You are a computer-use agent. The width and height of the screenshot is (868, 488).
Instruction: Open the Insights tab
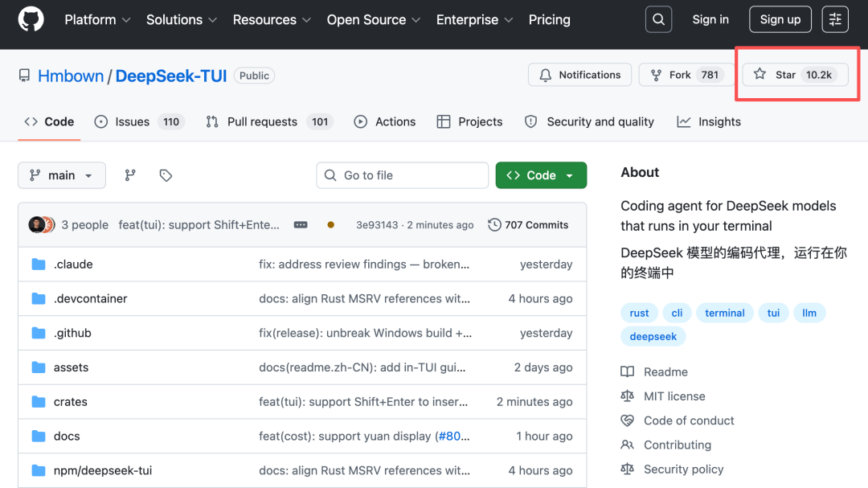pos(709,122)
